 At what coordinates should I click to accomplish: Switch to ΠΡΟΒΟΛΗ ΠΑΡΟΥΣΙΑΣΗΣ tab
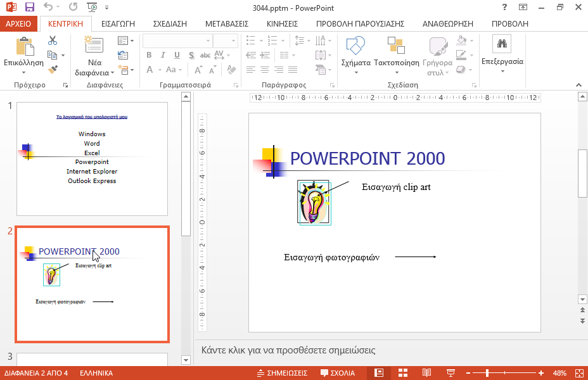coord(360,23)
